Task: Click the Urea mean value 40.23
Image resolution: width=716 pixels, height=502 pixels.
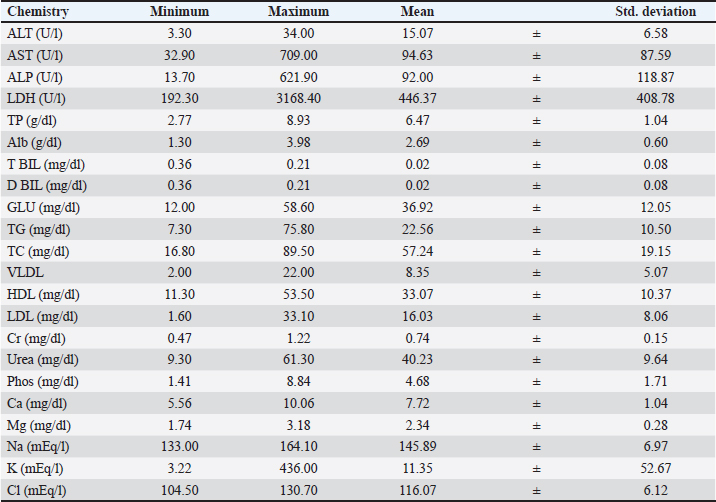Action: (414, 360)
